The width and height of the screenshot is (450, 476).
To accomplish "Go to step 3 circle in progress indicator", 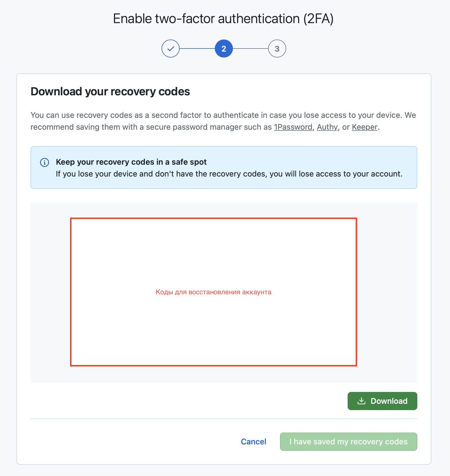I will tap(277, 49).
